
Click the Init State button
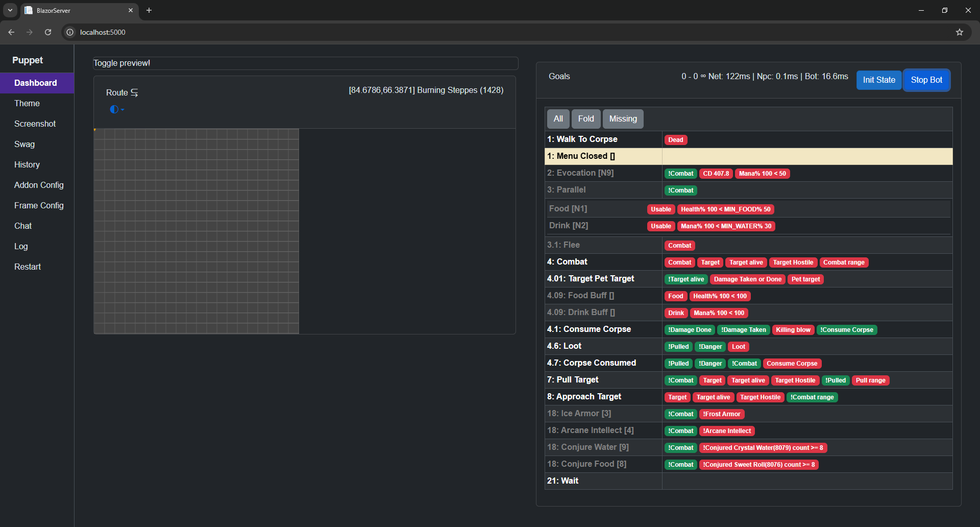pyautogui.click(x=879, y=80)
